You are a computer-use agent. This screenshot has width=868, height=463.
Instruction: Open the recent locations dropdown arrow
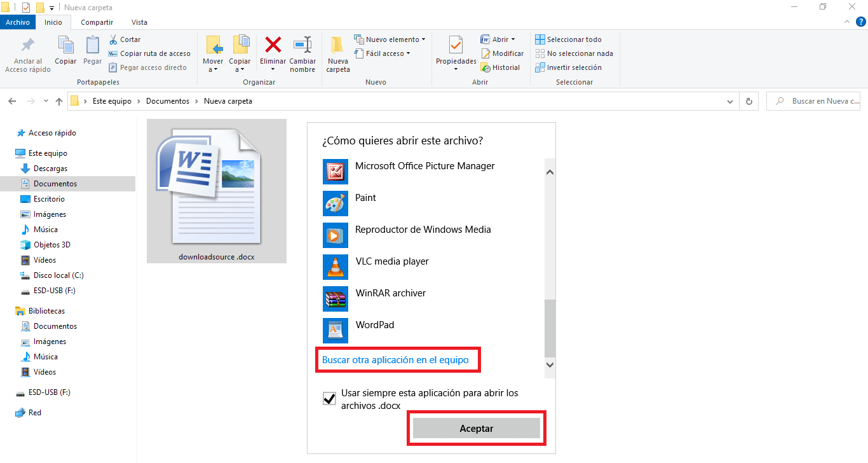click(x=46, y=101)
